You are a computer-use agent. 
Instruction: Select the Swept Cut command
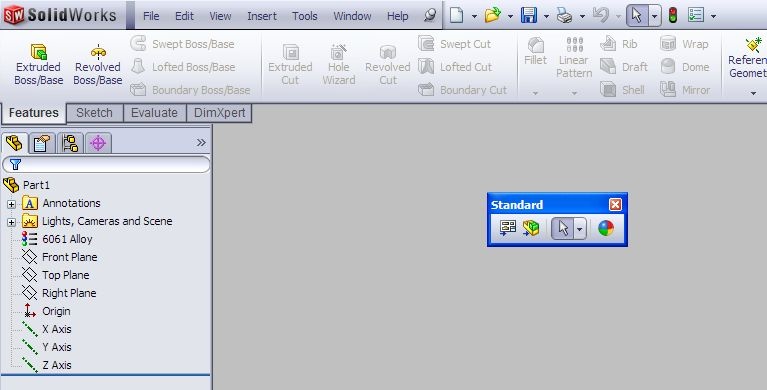pyautogui.click(x=454, y=44)
